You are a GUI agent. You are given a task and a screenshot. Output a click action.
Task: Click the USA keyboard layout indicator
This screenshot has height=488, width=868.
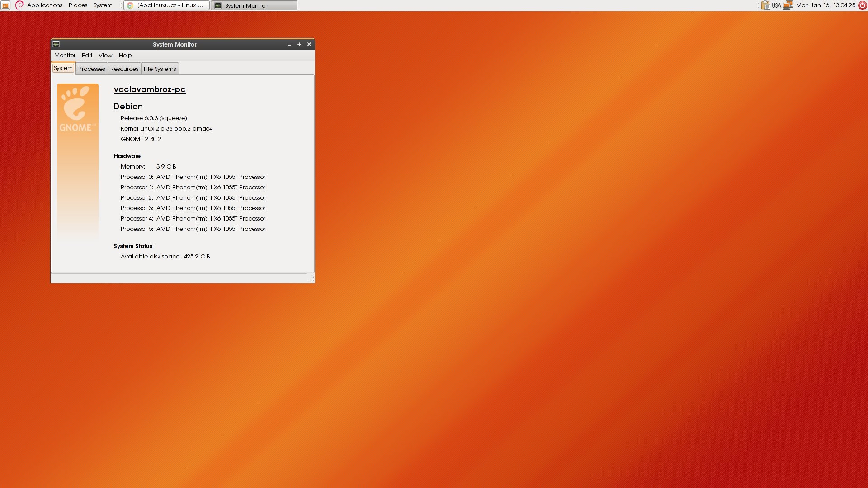tap(776, 5)
